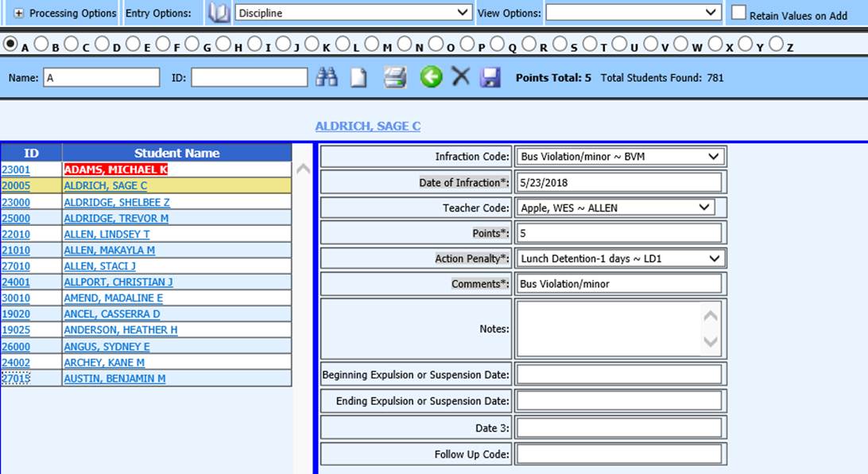Click the Date of Infraction field
Screen dimensions: 868x474
click(x=619, y=182)
